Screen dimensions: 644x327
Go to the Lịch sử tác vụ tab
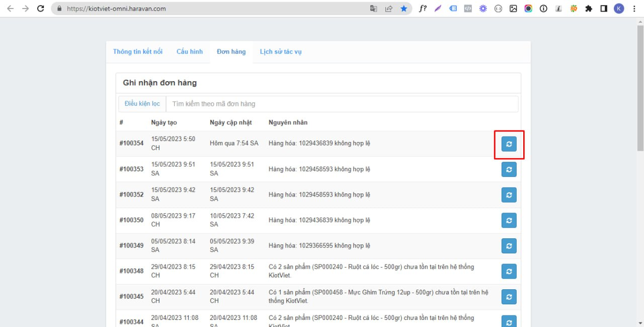pyautogui.click(x=281, y=51)
